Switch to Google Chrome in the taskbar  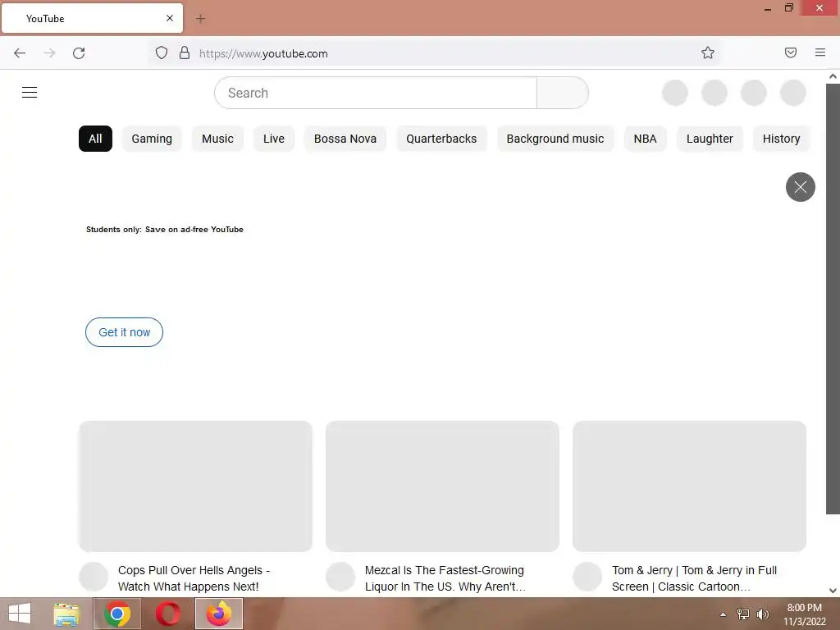(x=117, y=614)
